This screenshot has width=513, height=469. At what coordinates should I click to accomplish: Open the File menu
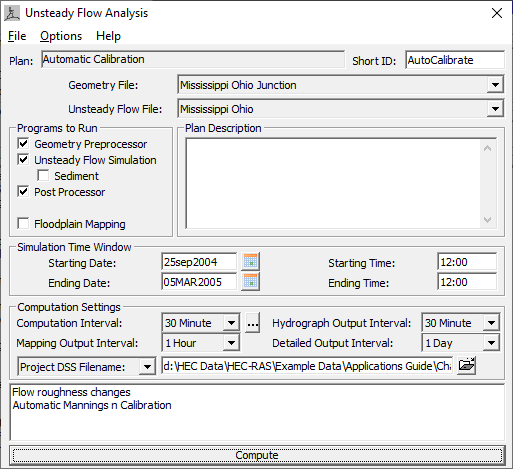coord(17,36)
